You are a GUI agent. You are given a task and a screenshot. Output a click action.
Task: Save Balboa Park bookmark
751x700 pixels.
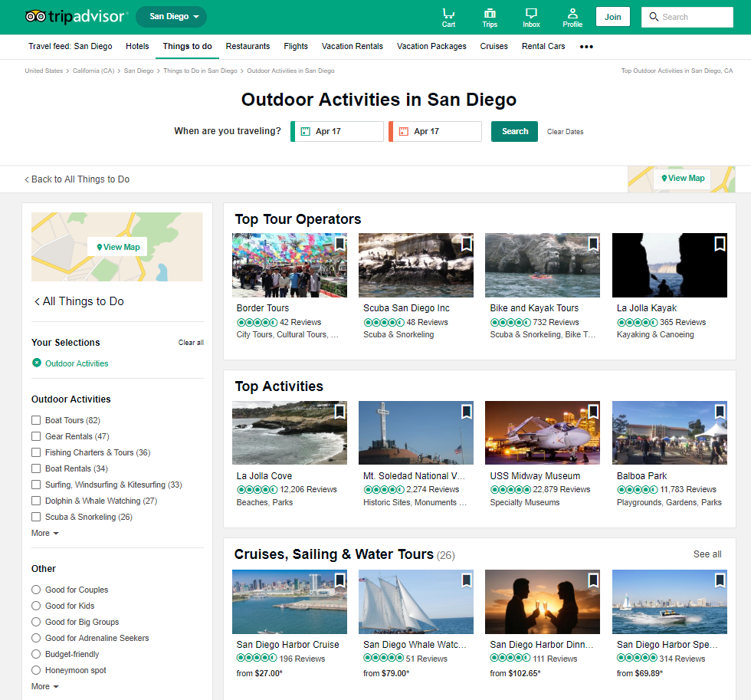720,412
